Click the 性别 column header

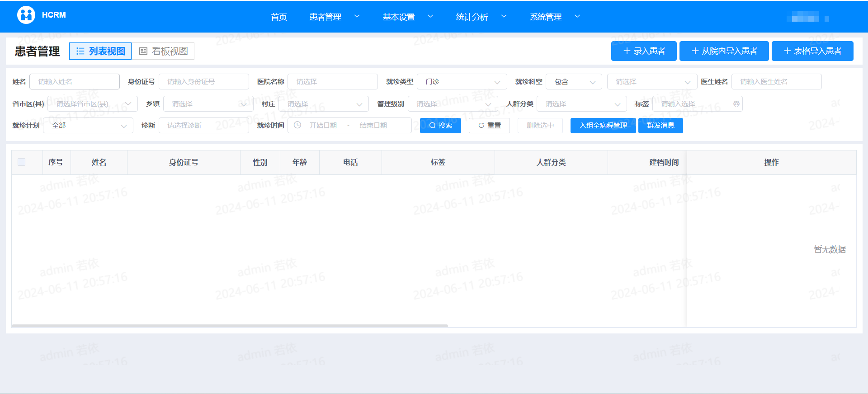pos(260,162)
